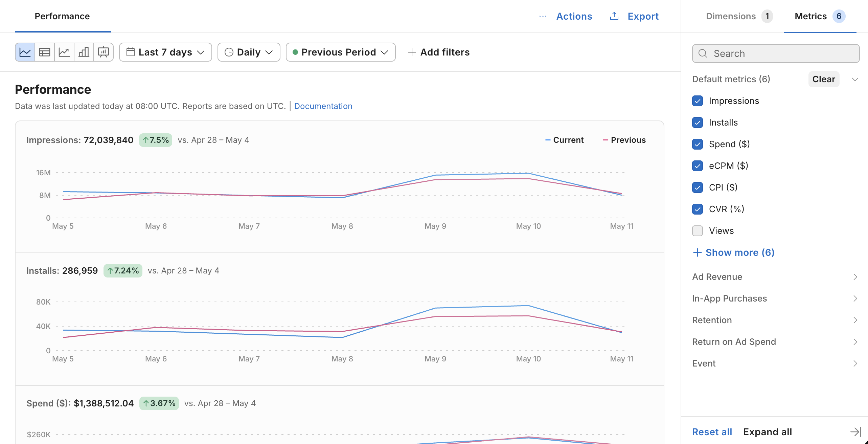Switch to the bar chart view icon
Viewport: 868px width, 444px height.
84,52
